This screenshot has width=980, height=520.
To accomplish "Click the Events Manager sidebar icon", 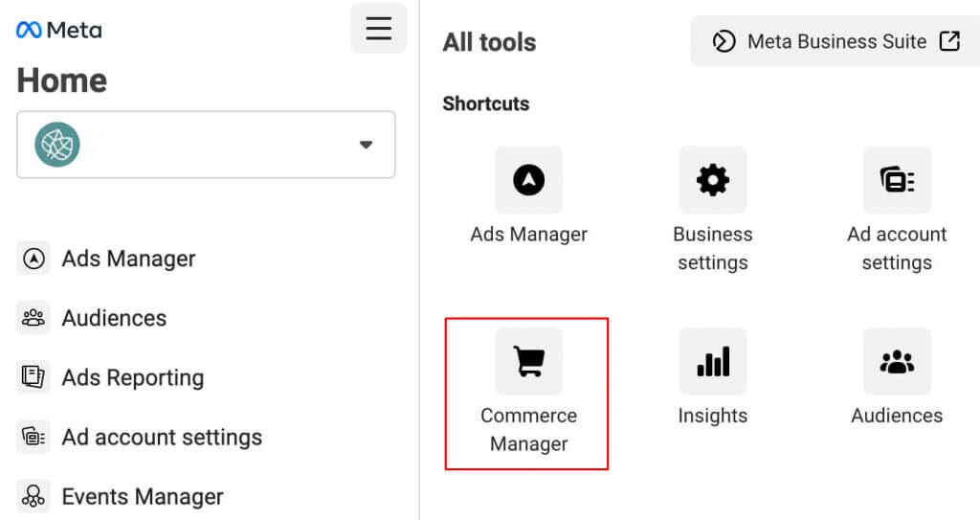I will (33, 496).
